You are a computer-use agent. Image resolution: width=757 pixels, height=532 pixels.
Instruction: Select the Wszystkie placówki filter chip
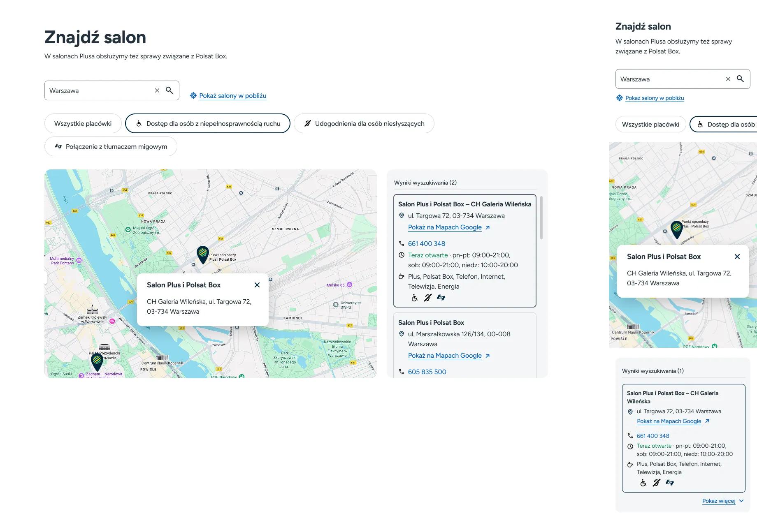83,123
